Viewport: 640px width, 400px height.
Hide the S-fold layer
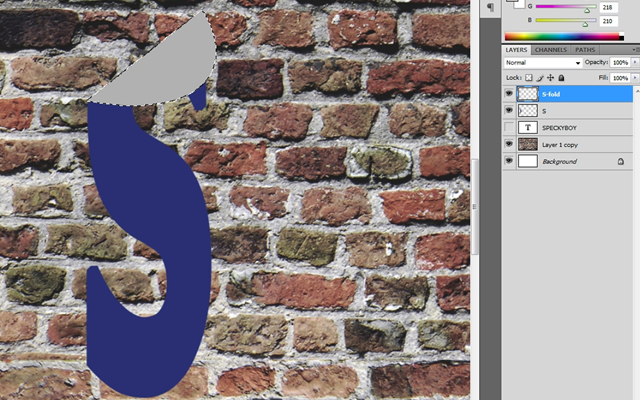coord(509,94)
